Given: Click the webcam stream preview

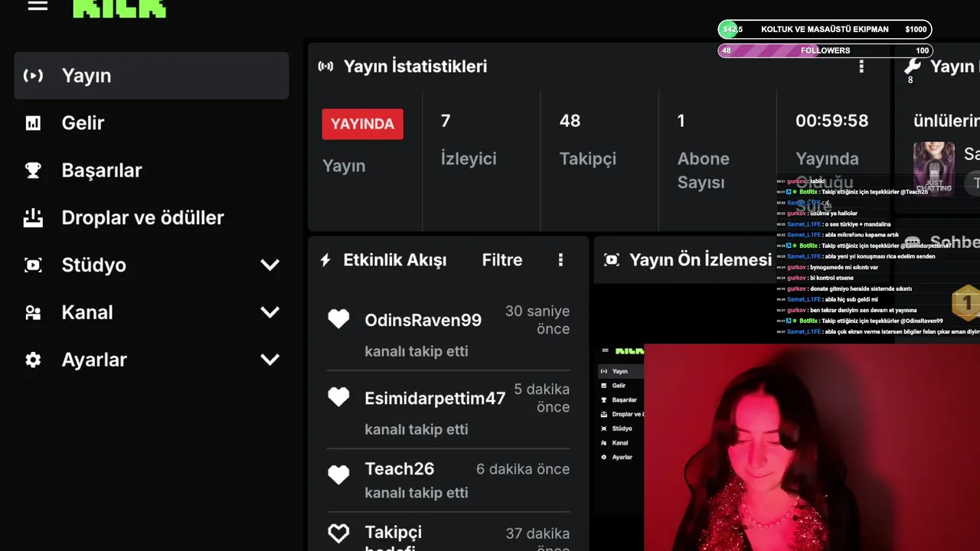Looking at the screenshot, I should [812, 448].
